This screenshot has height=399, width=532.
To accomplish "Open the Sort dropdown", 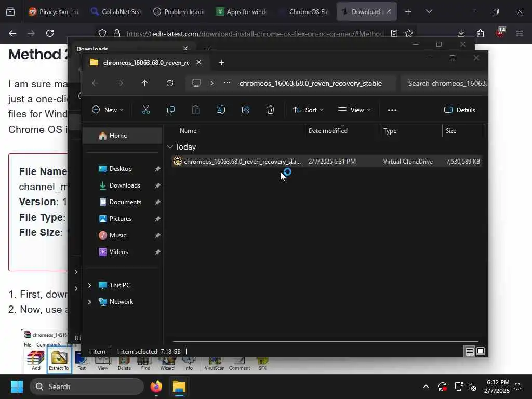I will tap(308, 110).
